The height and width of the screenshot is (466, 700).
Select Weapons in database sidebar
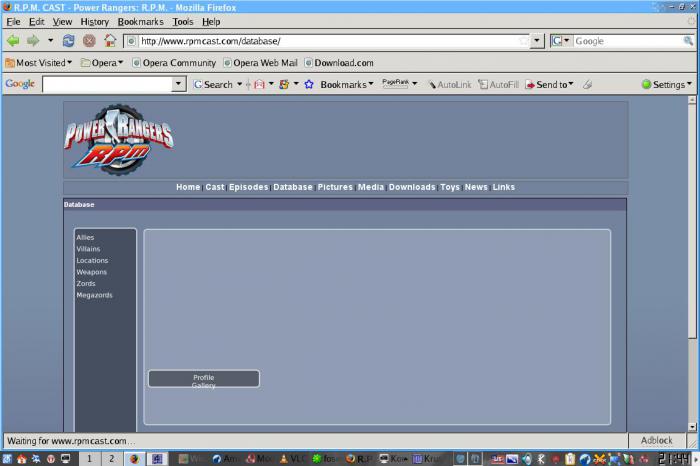click(92, 272)
